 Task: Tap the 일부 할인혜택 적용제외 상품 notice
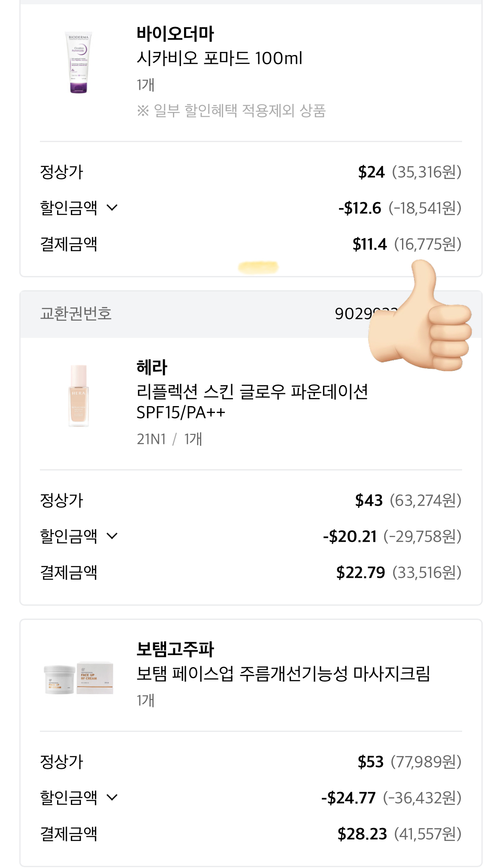(x=232, y=111)
